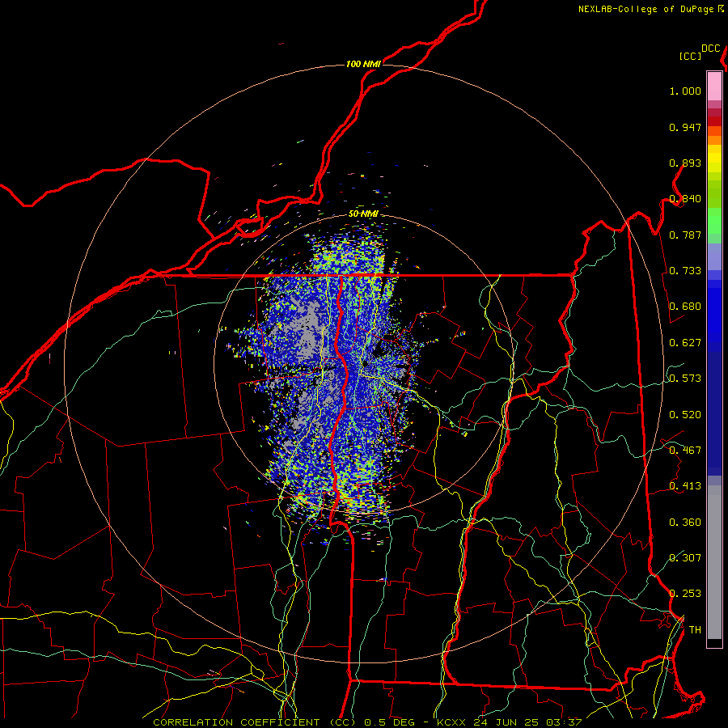Pick the yellow segment of the color bar
This screenshot has width=728, height=728.
click(x=714, y=159)
